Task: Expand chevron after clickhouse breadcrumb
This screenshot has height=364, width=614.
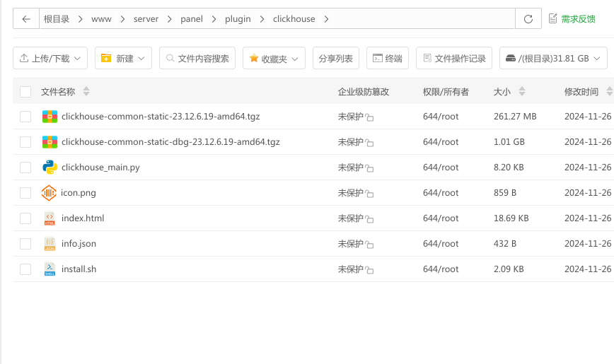Action: (x=326, y=19)
